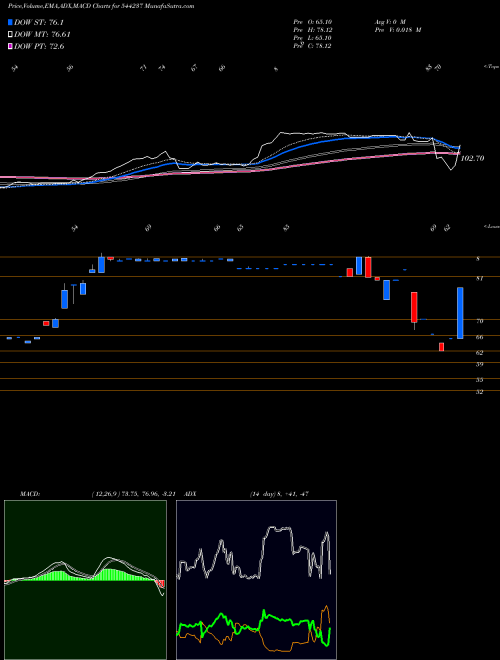Screen dimensions: 500x660
Task: Click the 'Avg V: 0 M' text
Action: (390, 21)
